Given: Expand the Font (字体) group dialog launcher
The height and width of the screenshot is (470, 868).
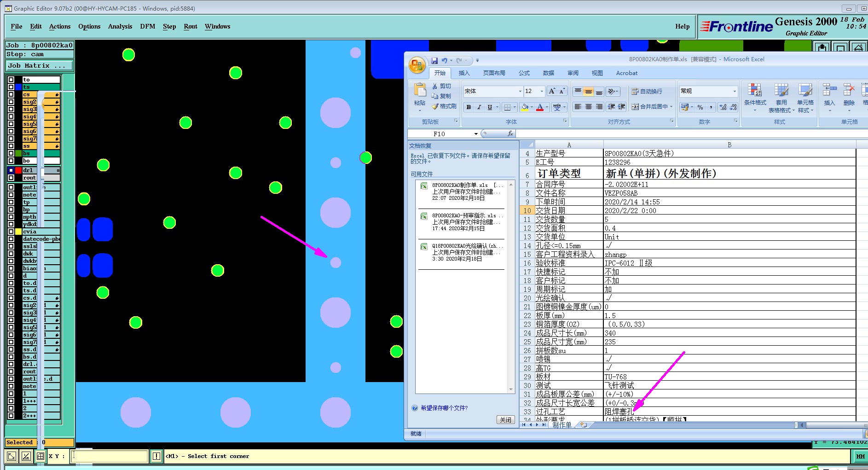Looking at the screenshot, I should coord(565,121).
